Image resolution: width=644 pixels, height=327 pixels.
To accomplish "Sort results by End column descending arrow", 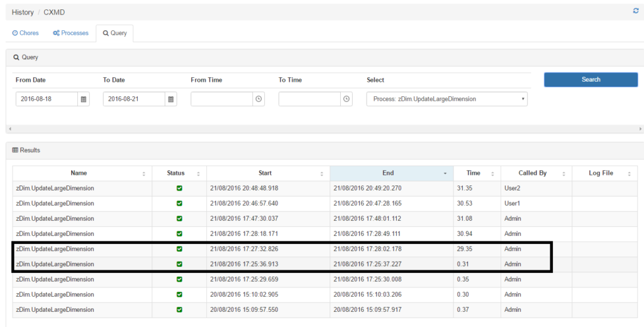I will pos(446,174).
